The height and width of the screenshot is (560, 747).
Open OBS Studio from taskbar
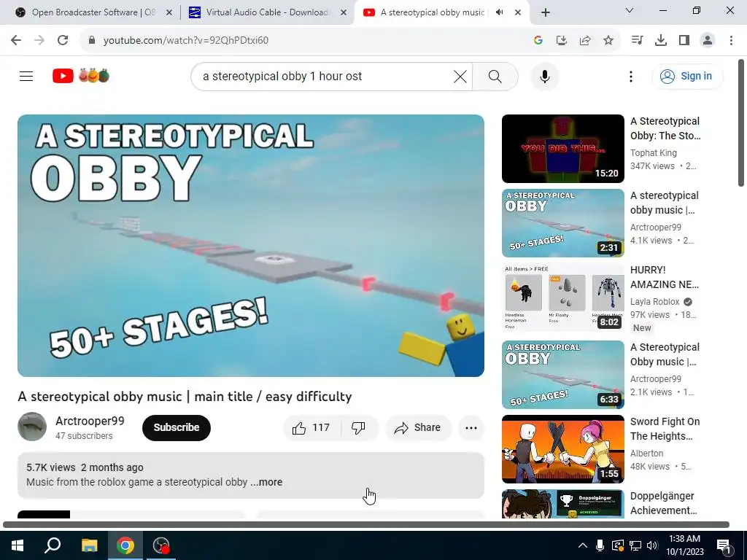coord(161,545)
